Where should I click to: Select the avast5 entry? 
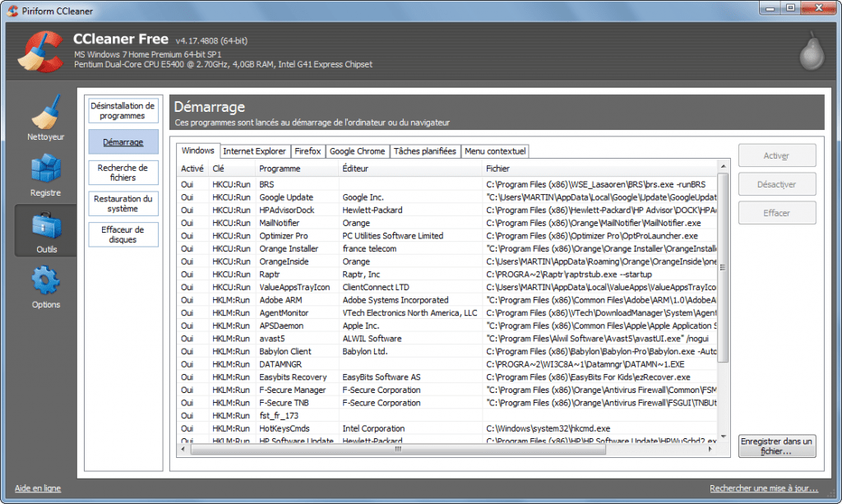point(447,339)
